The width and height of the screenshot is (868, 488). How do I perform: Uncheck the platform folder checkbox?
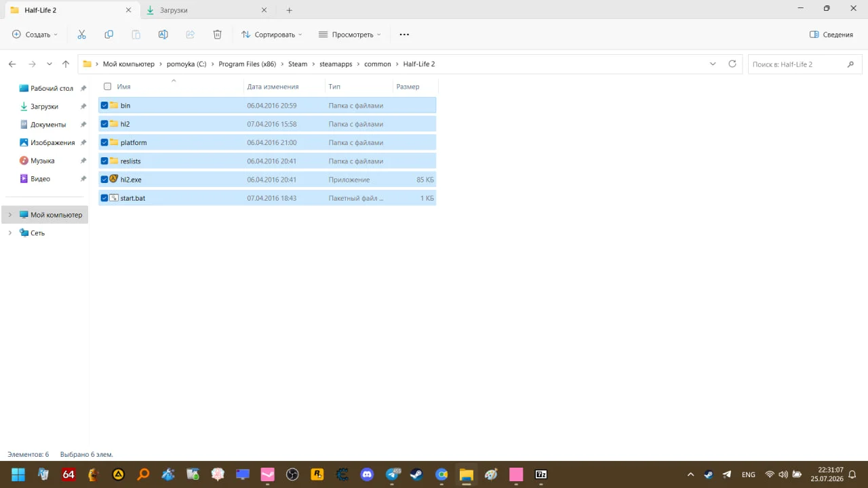(x=104, y=142)
